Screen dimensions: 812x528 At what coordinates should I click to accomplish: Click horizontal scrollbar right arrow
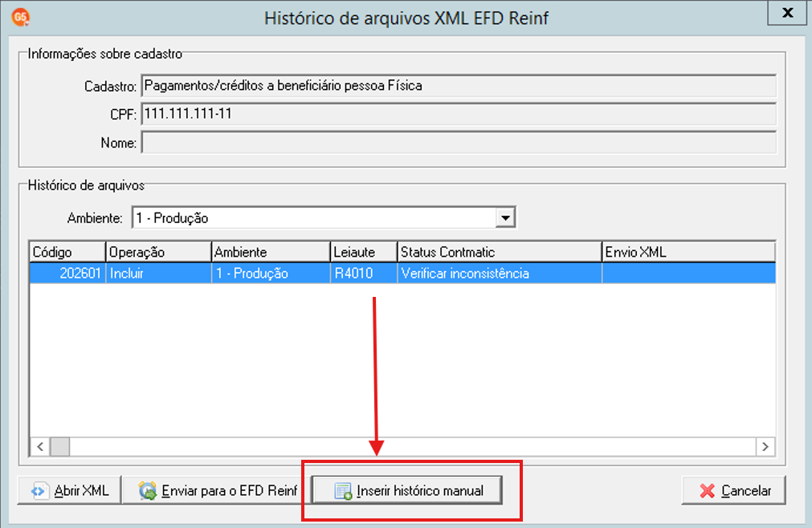pos(765,447)
